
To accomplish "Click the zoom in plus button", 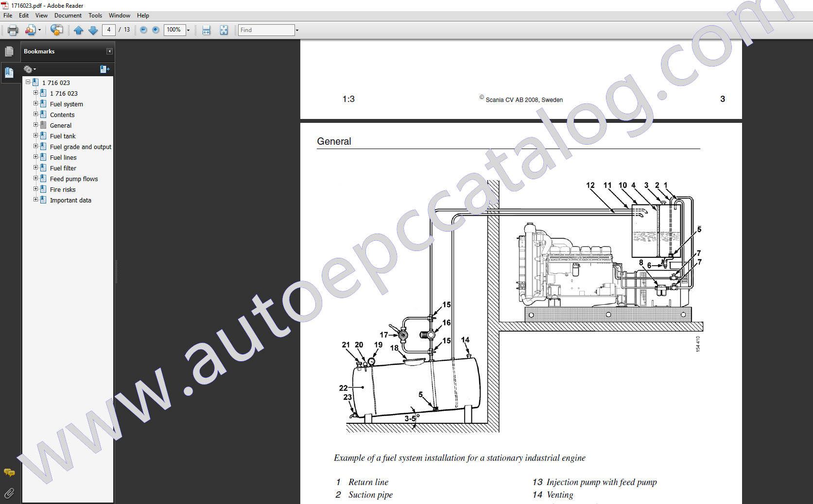I will pyautogui.click(x=156, y=30).
